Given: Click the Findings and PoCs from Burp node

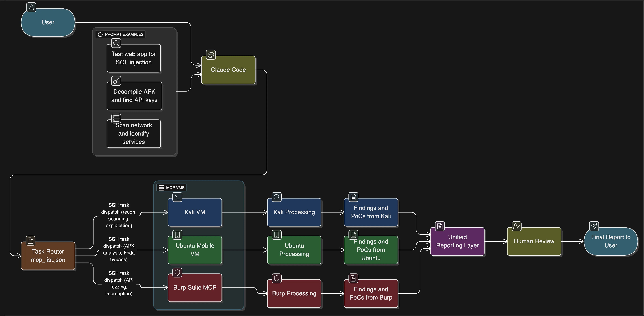Looking at the screenshot, I should click(x=371, y=293).
